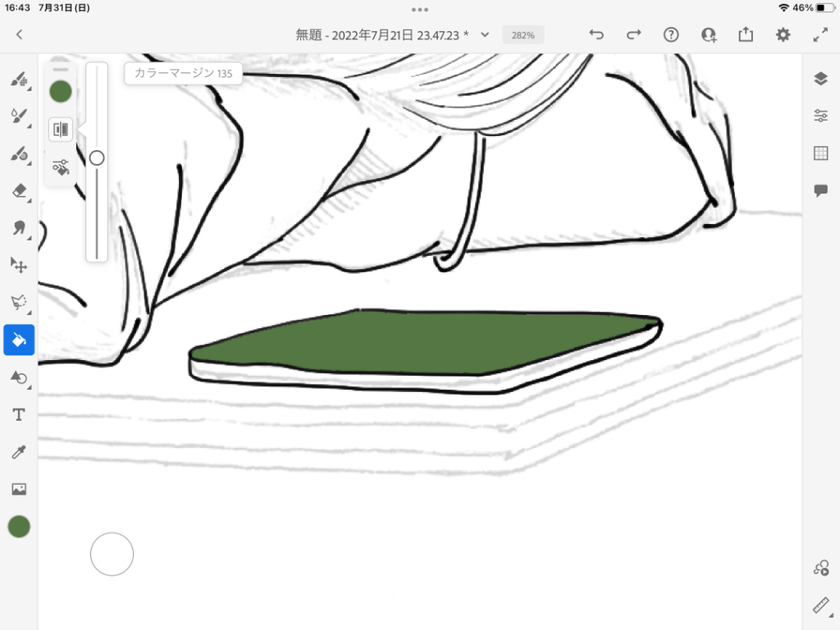
Task: Select the Paint Bucket fill tool
Action: (x=18, y=340)
